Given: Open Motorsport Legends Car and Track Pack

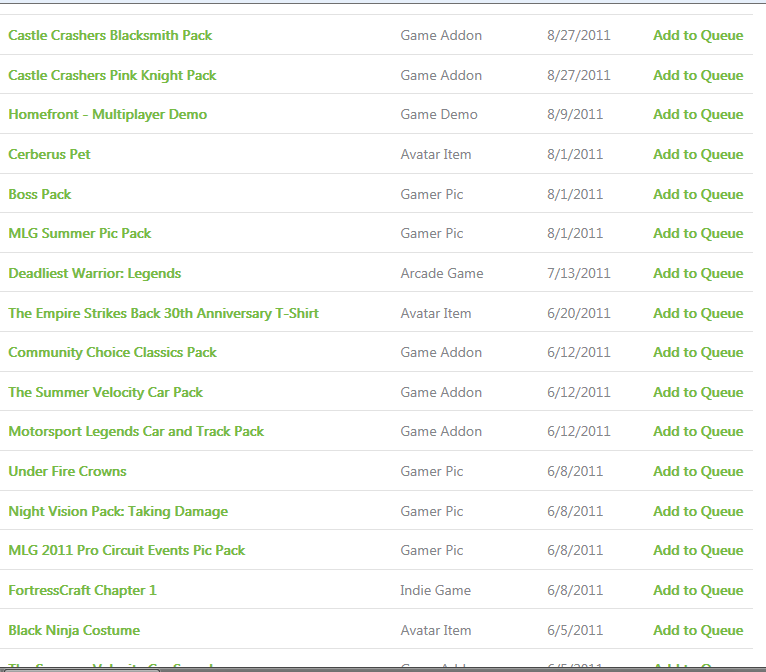Looking at the screenshot, I should pos(136,432).
